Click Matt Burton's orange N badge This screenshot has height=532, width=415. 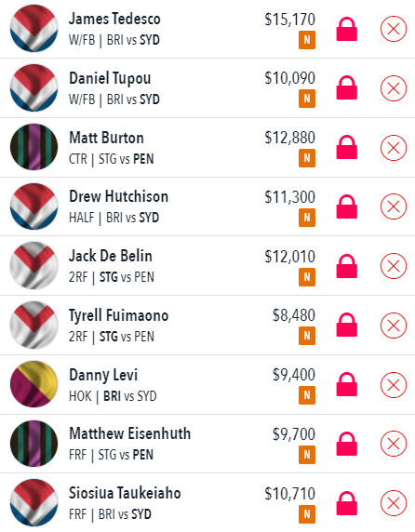307,158
